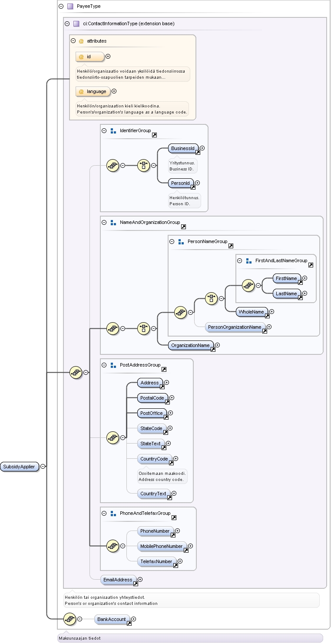Select the CountryText element
This screenshot has height=644, width=331.
154,494
